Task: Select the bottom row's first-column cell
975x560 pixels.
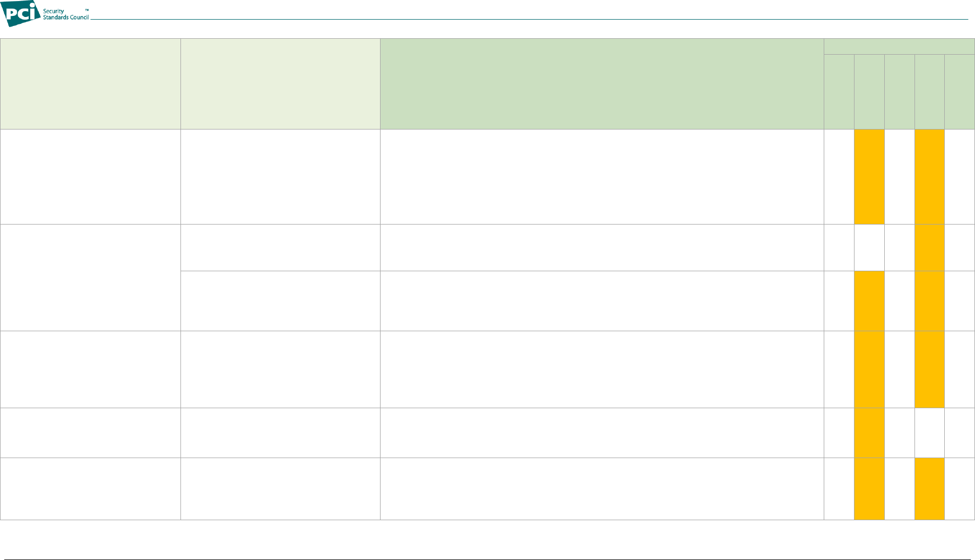Action: pos(90,489)
